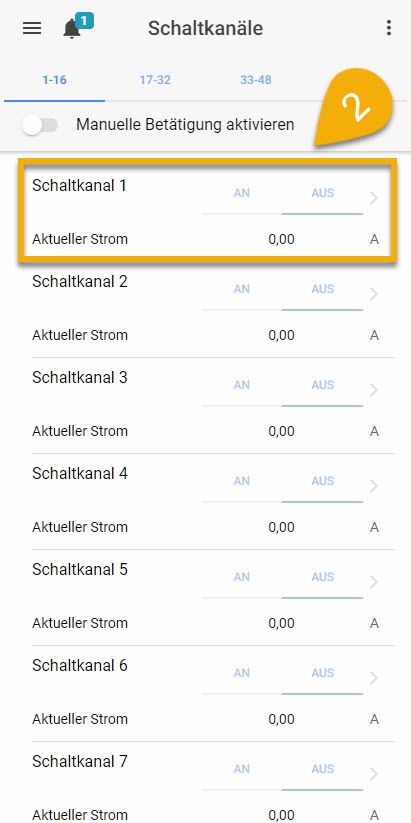Viewport: 411px width, 823px height.
Task: Open Schaltkanal 1 details via chevron
Action: point(374,198)
